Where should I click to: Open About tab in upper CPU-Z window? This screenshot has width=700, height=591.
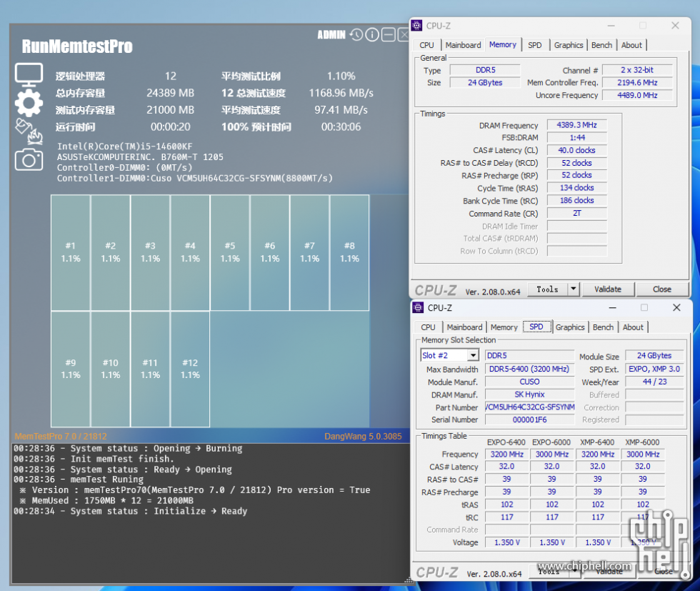631,45
